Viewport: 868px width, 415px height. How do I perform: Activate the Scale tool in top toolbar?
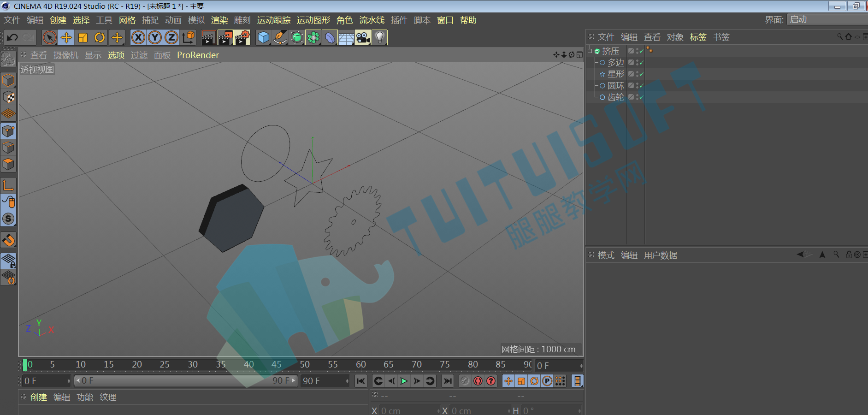click(x=83, y=37)
